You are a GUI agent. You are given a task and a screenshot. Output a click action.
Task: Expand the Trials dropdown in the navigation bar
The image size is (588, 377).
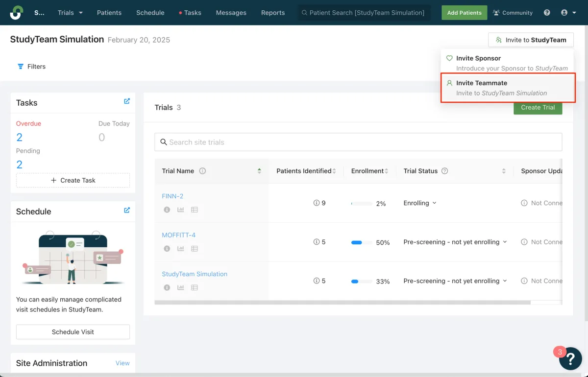point(70,13)
